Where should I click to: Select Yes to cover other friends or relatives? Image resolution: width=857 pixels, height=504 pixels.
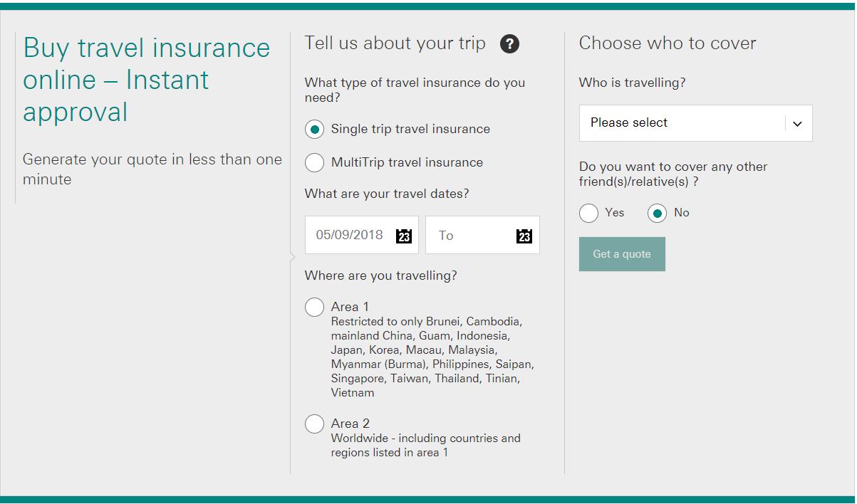(x=589, y=213)
